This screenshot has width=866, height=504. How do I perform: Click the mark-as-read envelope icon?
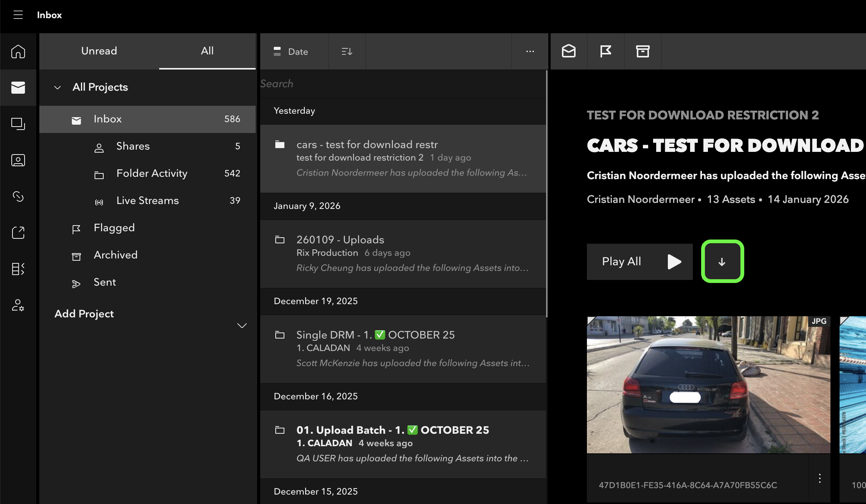click(568, 51)
